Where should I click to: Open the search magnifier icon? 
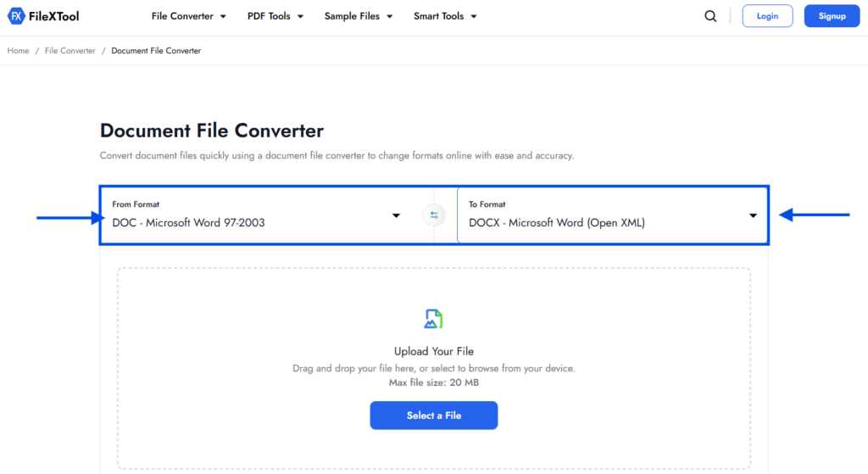tap(710, 16)
